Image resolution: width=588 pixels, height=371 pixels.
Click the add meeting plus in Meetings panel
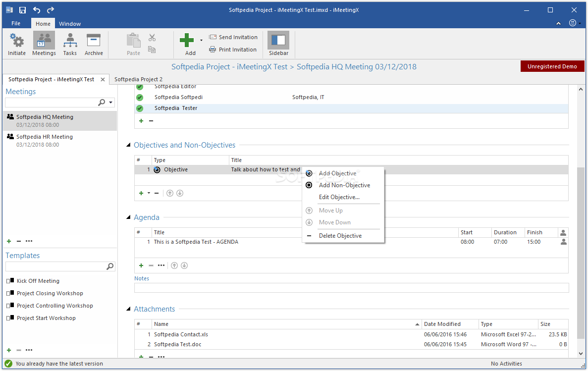point(9,241)
